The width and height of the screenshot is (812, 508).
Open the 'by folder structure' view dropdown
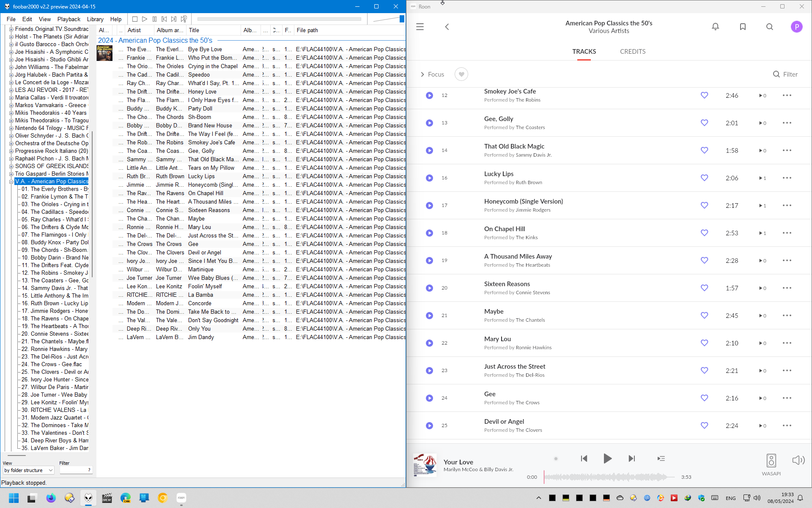point(28,470)
